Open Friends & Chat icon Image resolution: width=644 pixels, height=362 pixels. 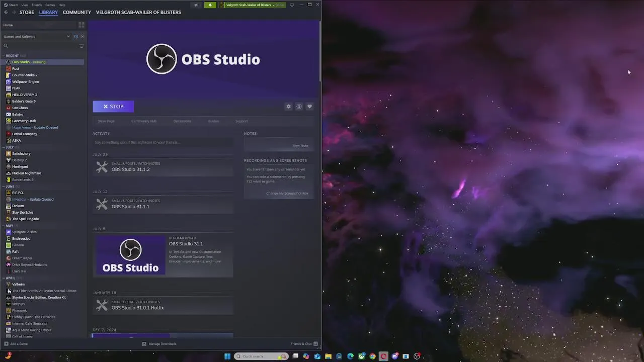[316, 344]
